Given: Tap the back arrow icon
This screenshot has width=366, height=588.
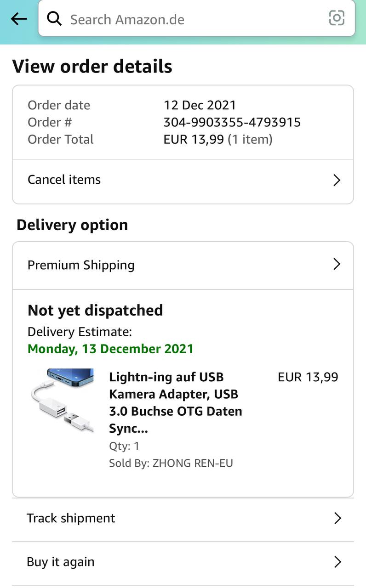Looking at the screenshot, I should click(x=19, y=19).
